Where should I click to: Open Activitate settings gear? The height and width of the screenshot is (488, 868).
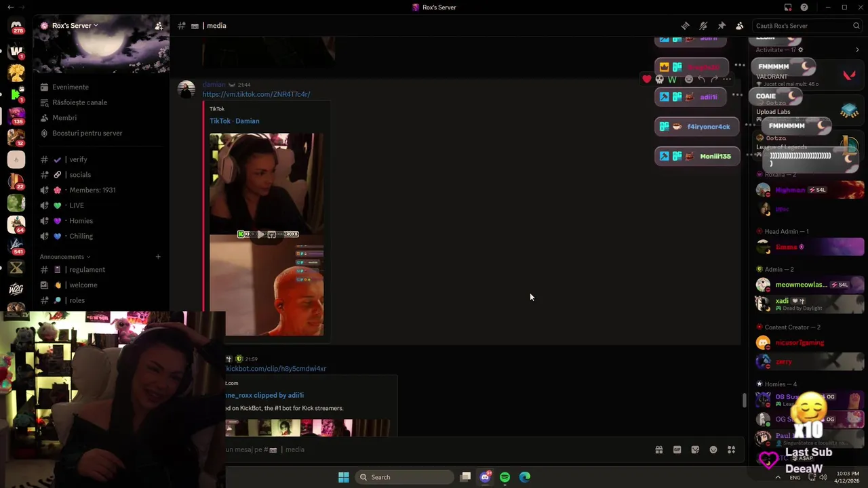tap(800, 49)
